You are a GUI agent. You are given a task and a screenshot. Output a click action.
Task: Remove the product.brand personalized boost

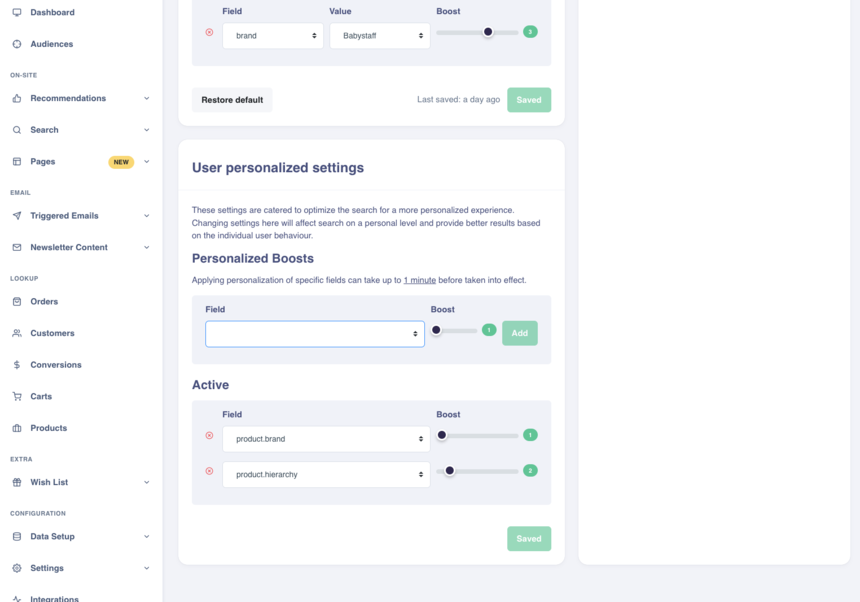point(209,436)
